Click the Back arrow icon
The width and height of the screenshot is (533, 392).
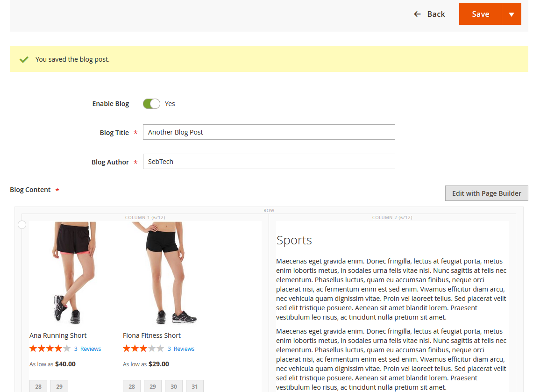click(x=417, y=14)
